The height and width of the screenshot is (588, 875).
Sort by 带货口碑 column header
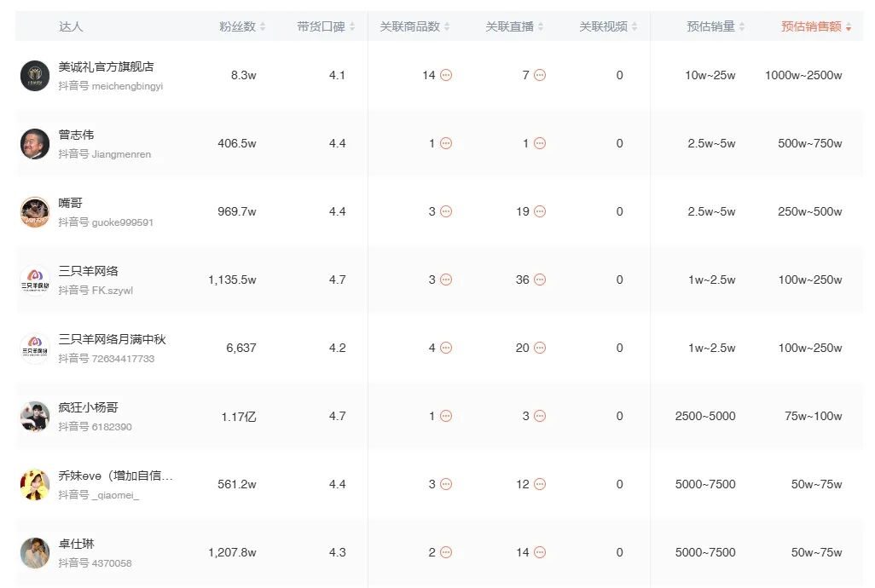326,26
